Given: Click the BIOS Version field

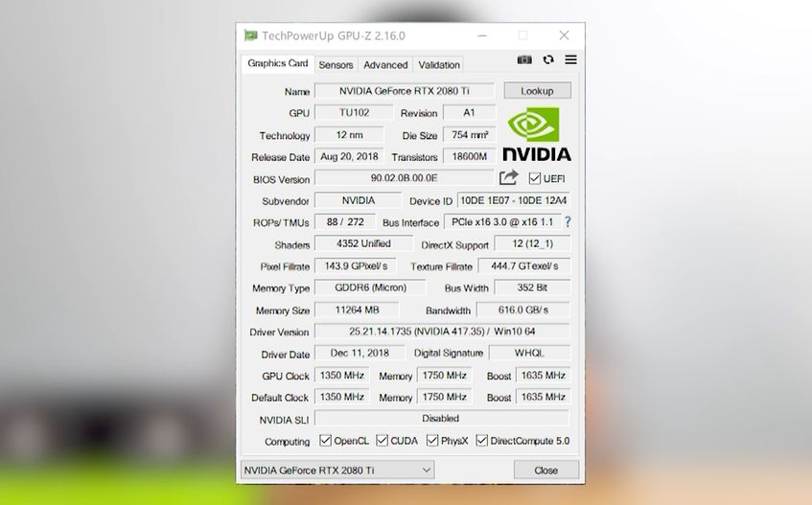Looking at the screenshot, I should point(404,178).
